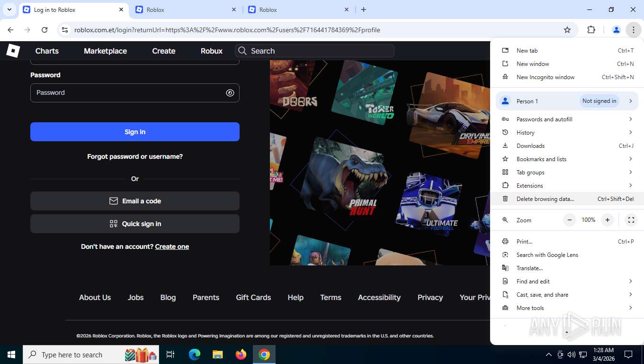Expand Bookmarks and lists submenu

[x=567, y=159]
